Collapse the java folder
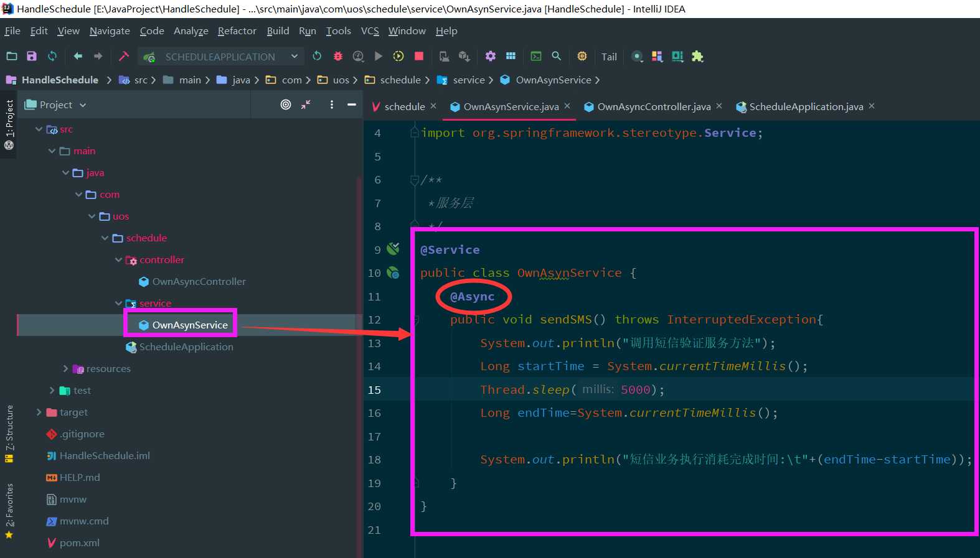Screen dimensions: 980x558 point(65,173)
